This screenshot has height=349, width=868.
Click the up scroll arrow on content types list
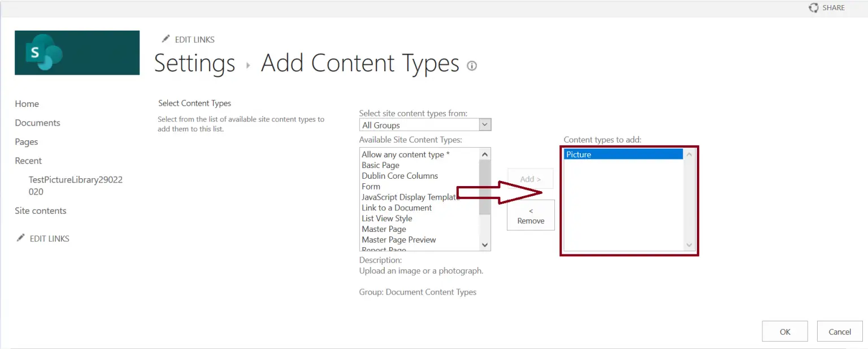pos(484,153)
